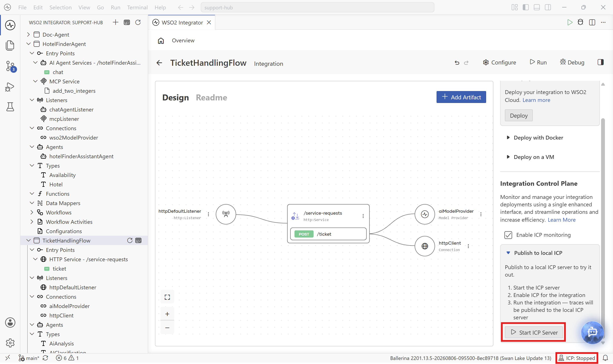This screenshot has height=364, width=613.
Task: Click the undo icon near Configure
Action: (457, 63)
